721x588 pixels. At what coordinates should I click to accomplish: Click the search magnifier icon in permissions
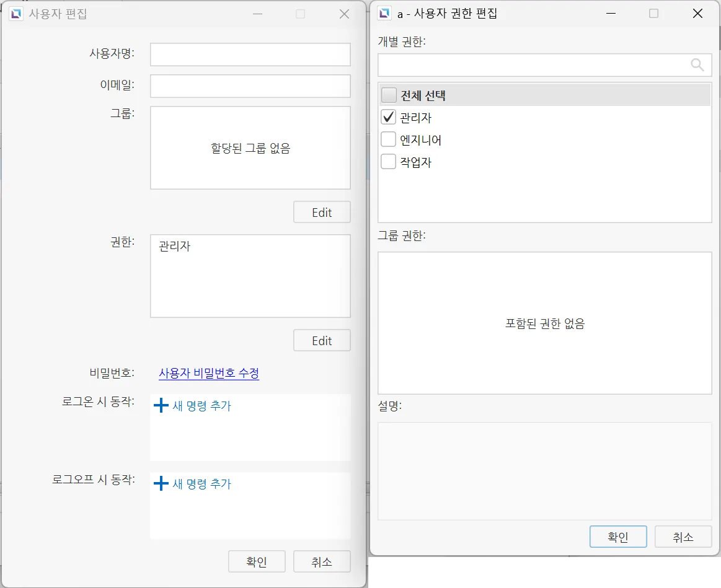[x=697, y=64]
